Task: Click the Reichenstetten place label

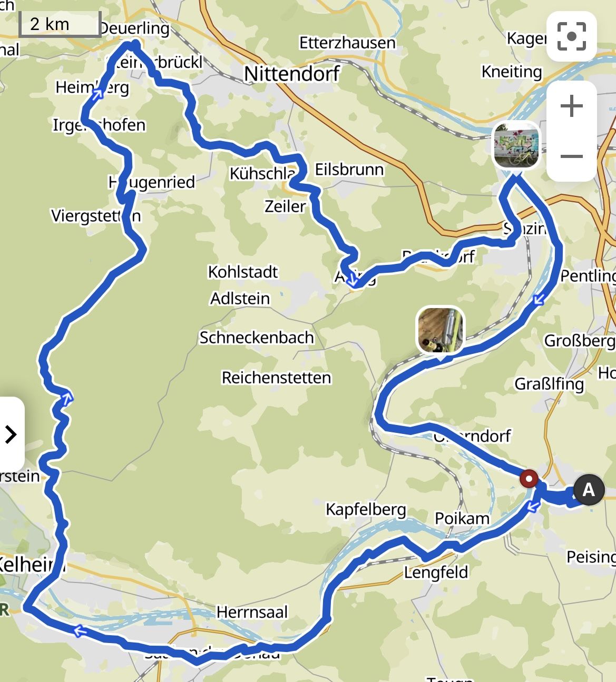Action: [276, 378]
